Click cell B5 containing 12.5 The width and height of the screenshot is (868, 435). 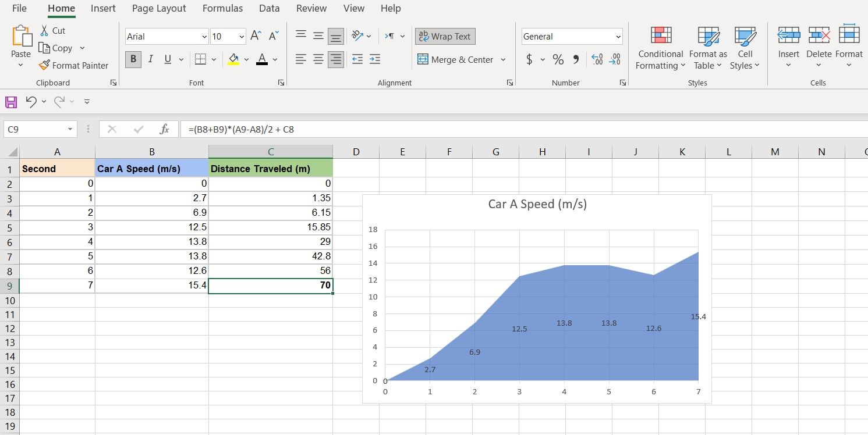click(x=152, y=227)
